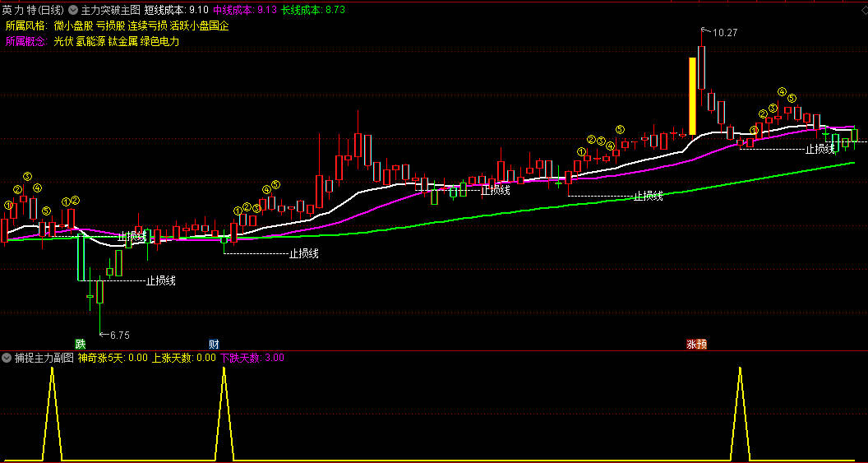Open dropdown arrow beside 主力突破主图

coord(74,11)
